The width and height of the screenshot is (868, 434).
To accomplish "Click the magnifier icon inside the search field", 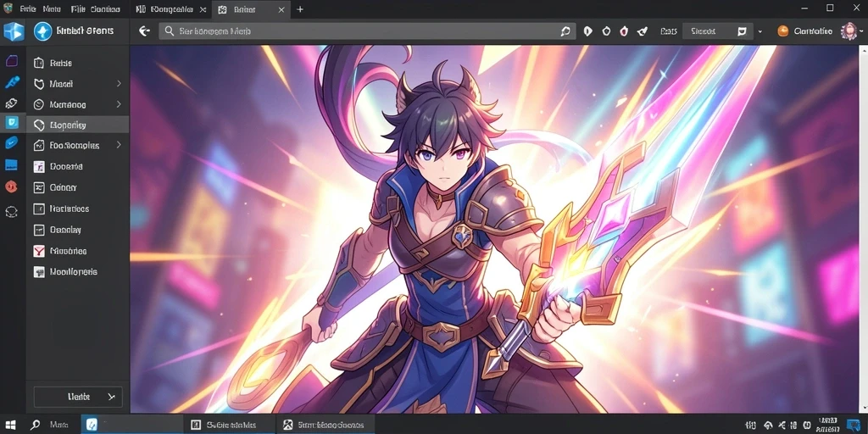I will coord(170,31).
